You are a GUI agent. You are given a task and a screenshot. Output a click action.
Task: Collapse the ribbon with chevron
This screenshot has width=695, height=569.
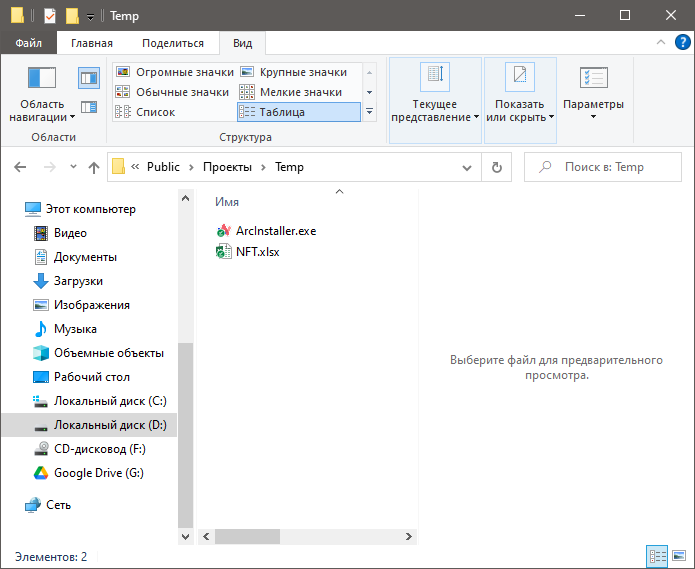point(661,42)
